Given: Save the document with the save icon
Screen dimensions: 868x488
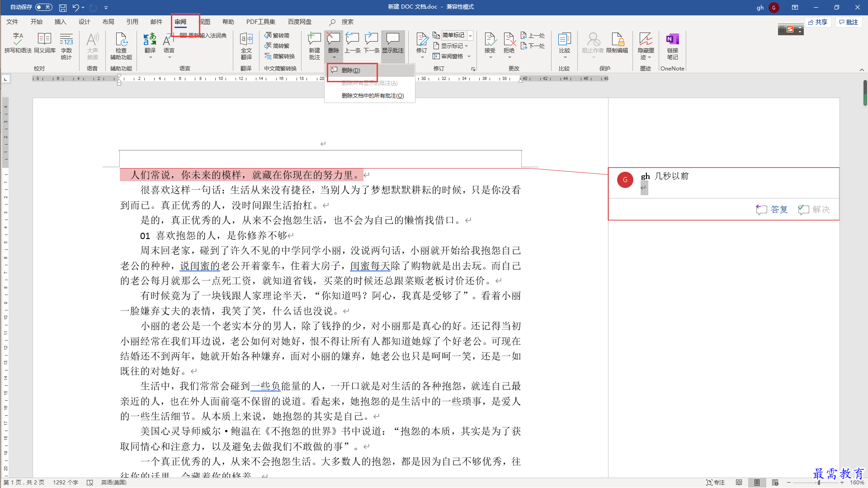Looking at the screenshot, I should (63, 8).
